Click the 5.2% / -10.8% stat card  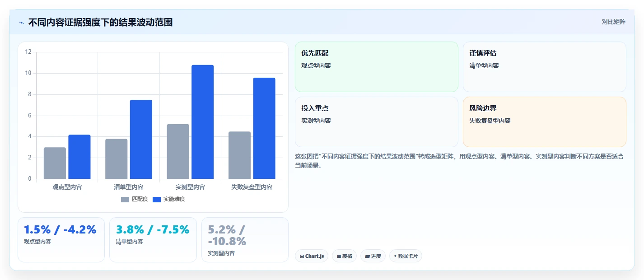(x=245, y=240)
